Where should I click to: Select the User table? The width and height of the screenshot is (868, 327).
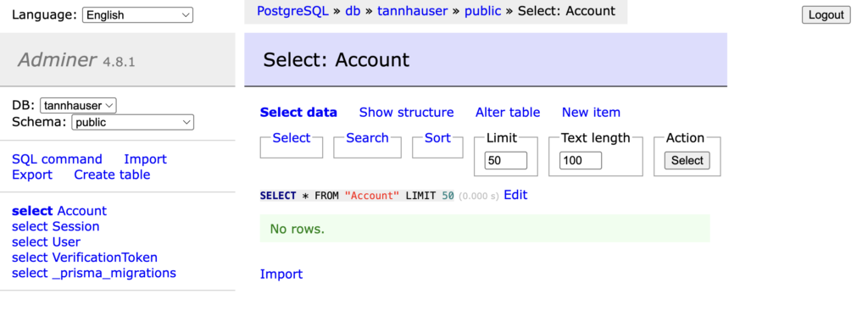coord(46,241)
